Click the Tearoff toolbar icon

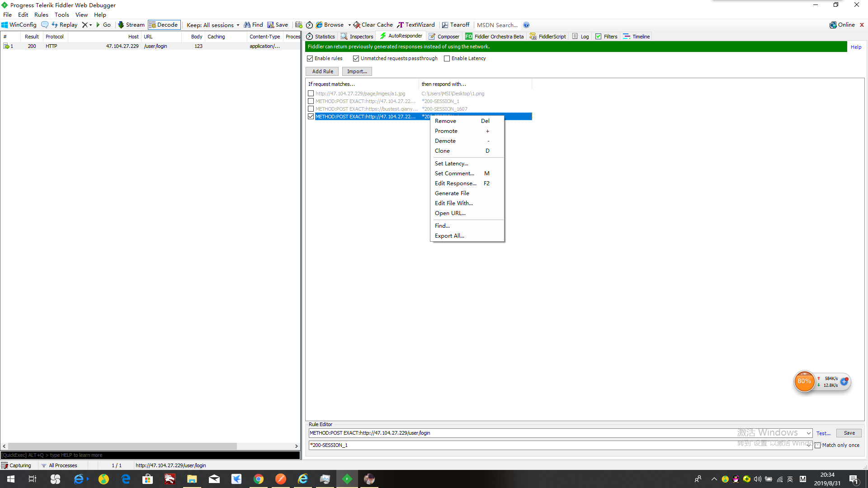(x=445, y=25)
